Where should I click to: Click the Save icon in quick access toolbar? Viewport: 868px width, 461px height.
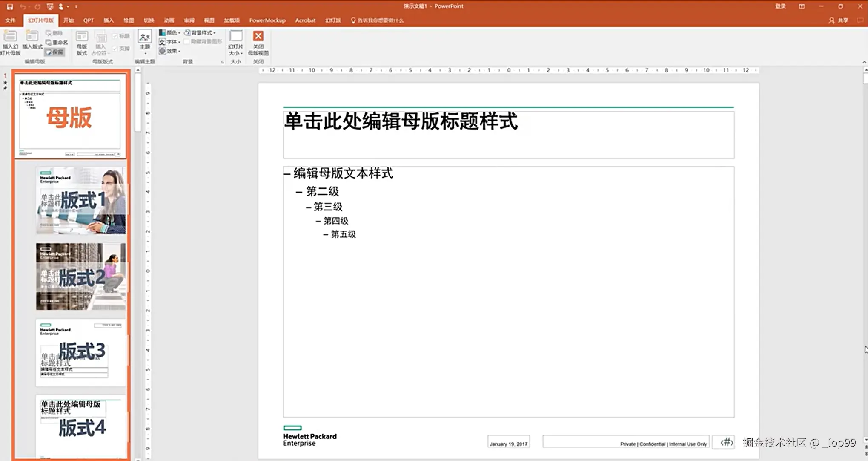point(10,6)
